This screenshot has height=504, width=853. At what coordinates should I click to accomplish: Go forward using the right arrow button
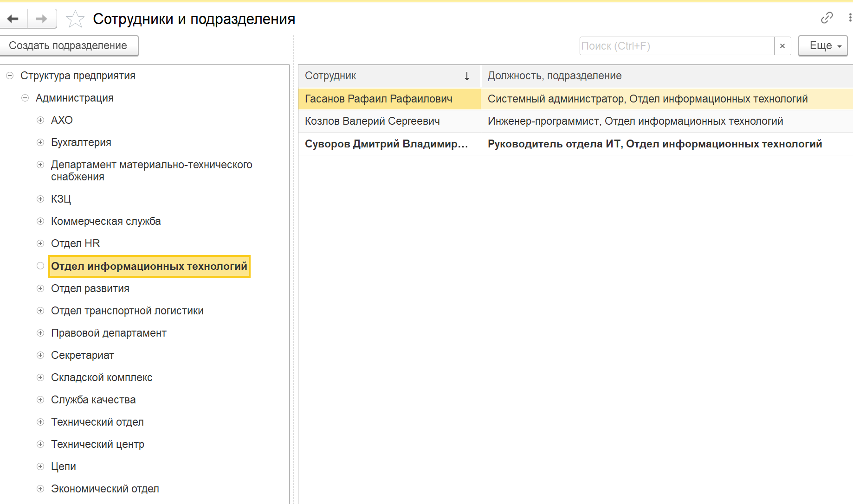[42, 19]
